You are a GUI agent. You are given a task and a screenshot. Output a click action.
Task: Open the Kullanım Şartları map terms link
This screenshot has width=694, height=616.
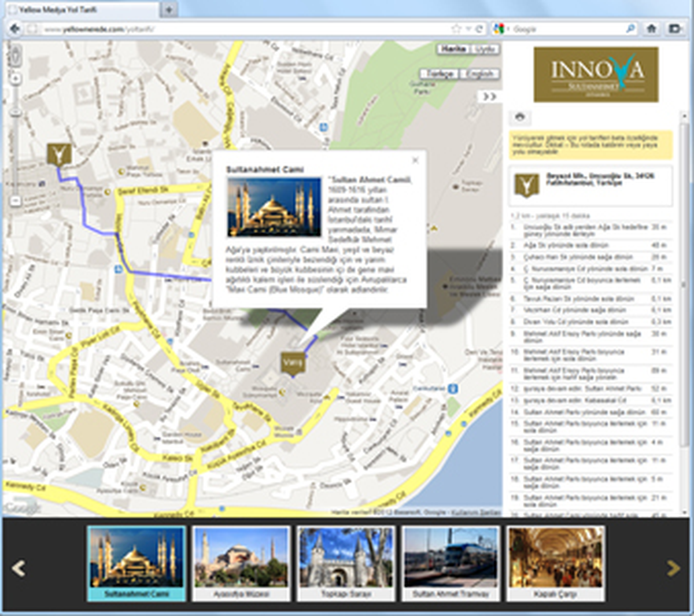[x=475, y=512]
